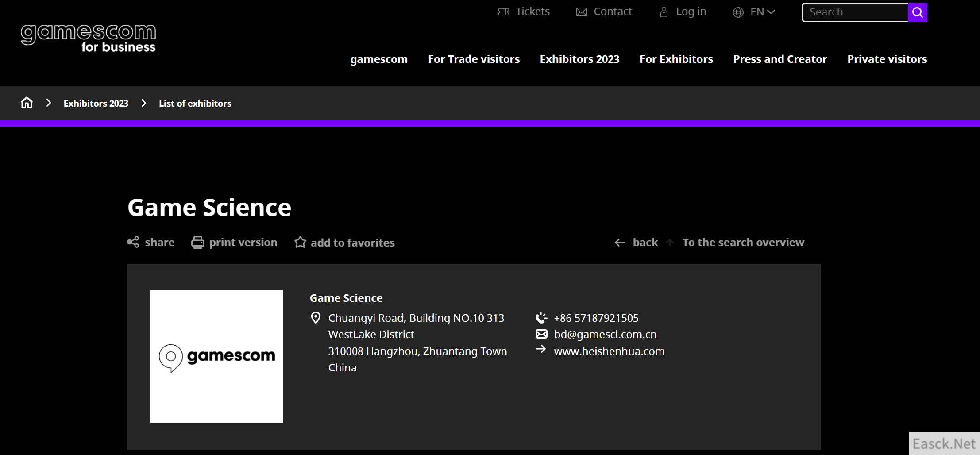The width and height of the screenshot is (980, 455).
Task: Toggle add to favorites star
Action: coord(300,242)
